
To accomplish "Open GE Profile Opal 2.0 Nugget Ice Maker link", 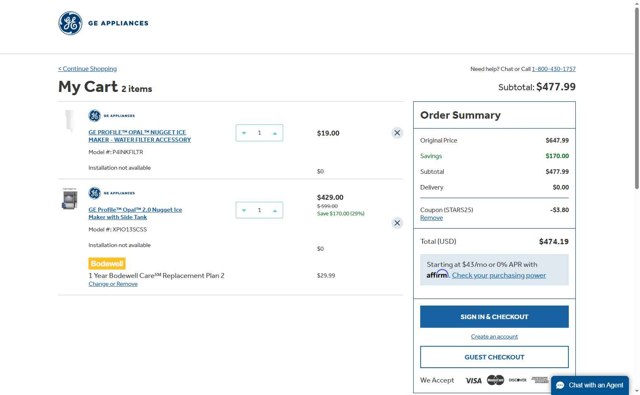I will point(135,213).
